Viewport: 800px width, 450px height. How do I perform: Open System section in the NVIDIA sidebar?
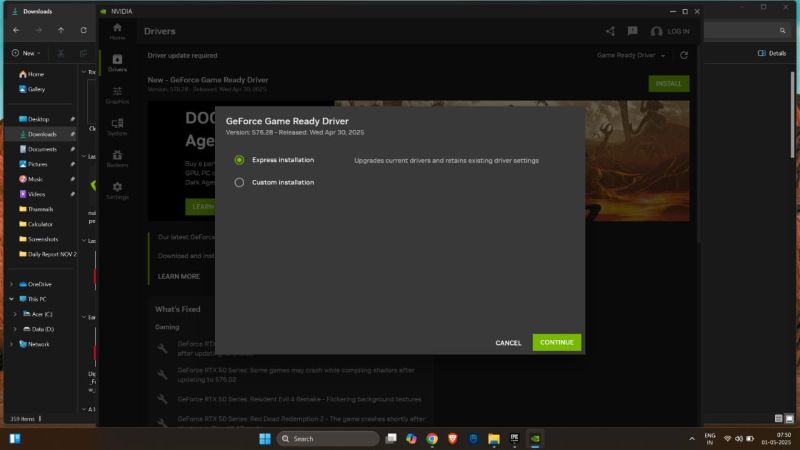(117, 127)
